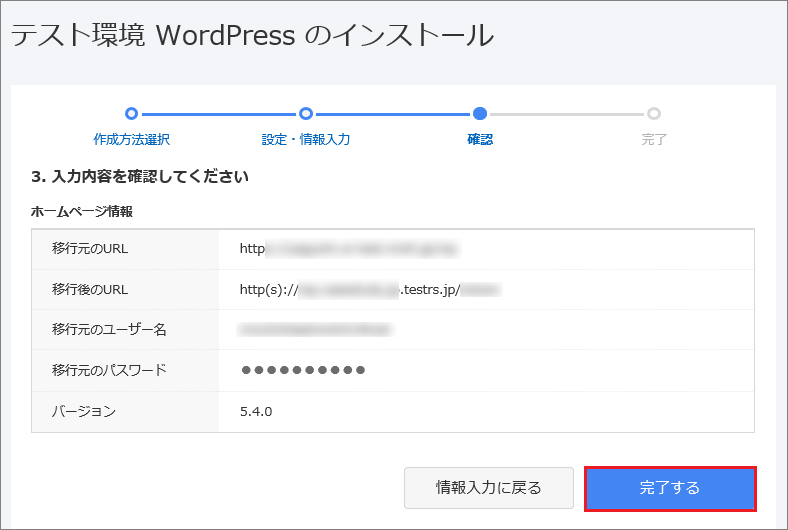Click the 移行後のURL row label
Viewport: 788px width, 530px height.
90,289
